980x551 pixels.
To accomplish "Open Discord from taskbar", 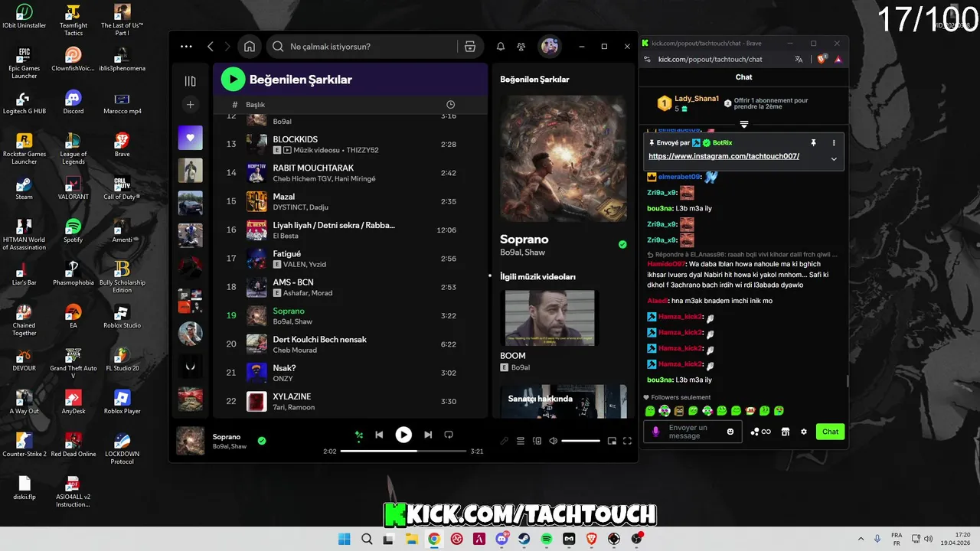I will tap(501, 539).
